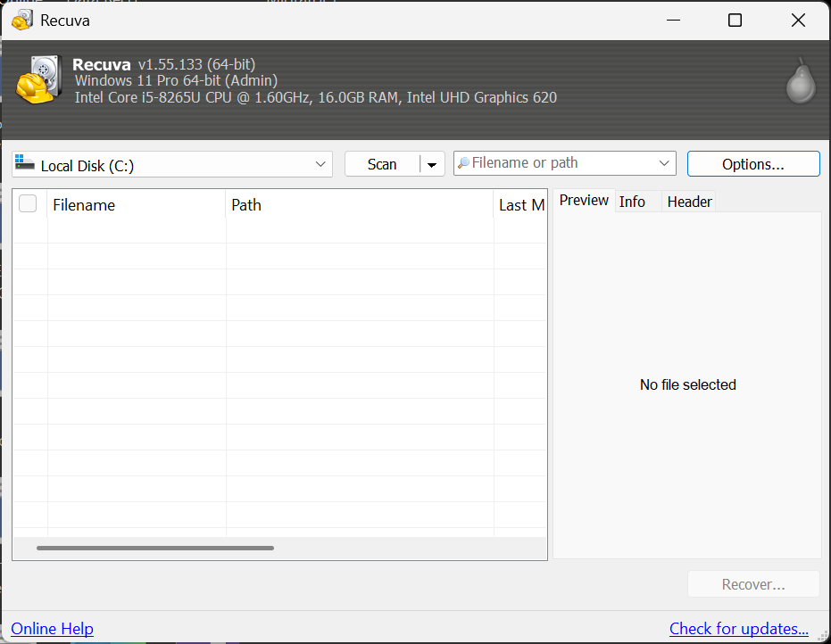Open the Options dialog
Screen dimensions: 831x644
click(753, 164)
